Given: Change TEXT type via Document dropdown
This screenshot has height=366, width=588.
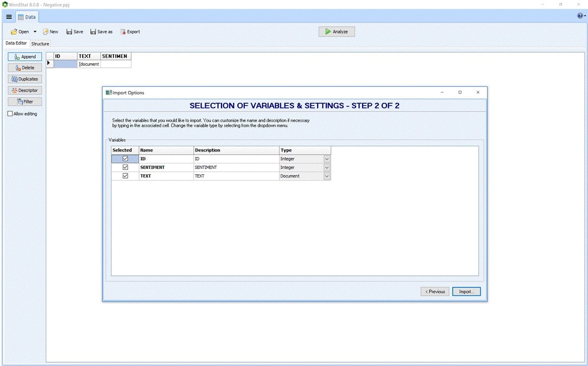Looking at the screenshot, I should coord(327,176).
